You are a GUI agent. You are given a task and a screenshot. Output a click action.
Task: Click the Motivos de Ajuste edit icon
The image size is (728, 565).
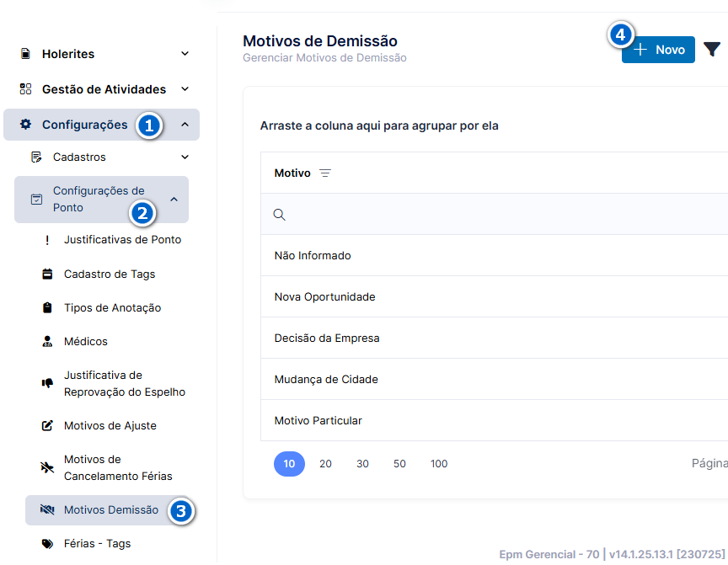tap(47, 426)
